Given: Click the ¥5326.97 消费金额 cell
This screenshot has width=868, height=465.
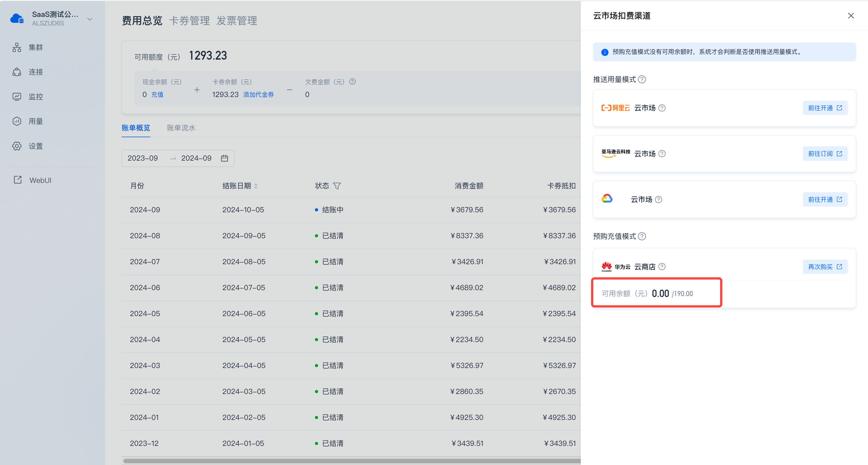Looking at the screenshot, I should coord(467,365).
